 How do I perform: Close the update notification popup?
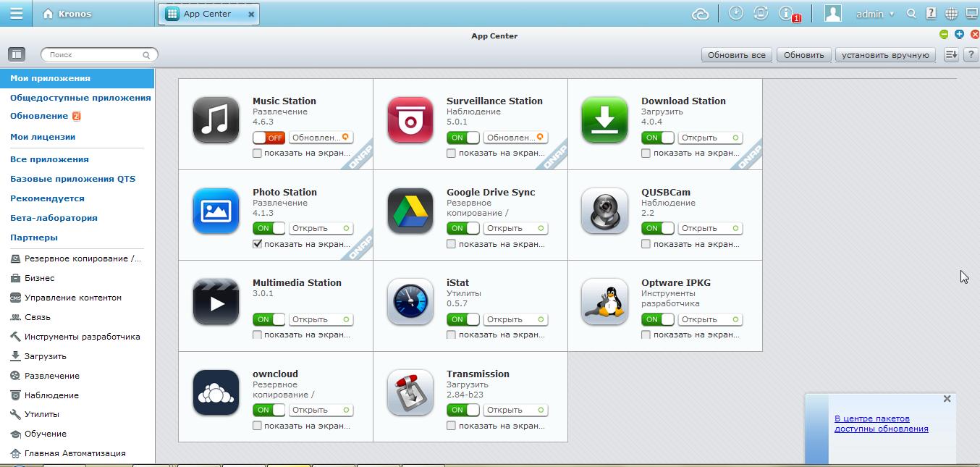click(x=947, y=399)
